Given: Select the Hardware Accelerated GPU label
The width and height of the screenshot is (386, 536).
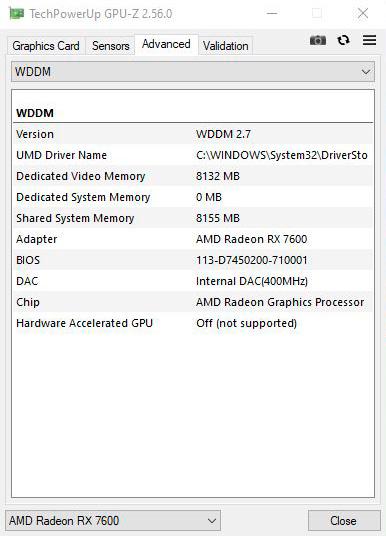Looking at the screenshot, I should click(x=84, y=323).
